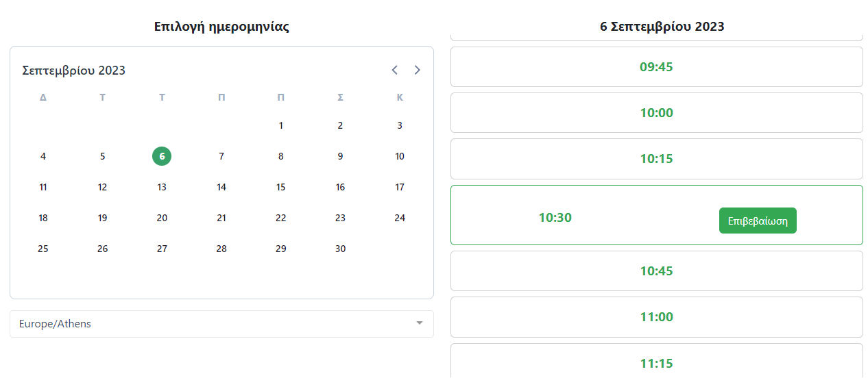Click the timezone dropdown arrow
This screenshot has height=389, width=868.
pos(420,324)
